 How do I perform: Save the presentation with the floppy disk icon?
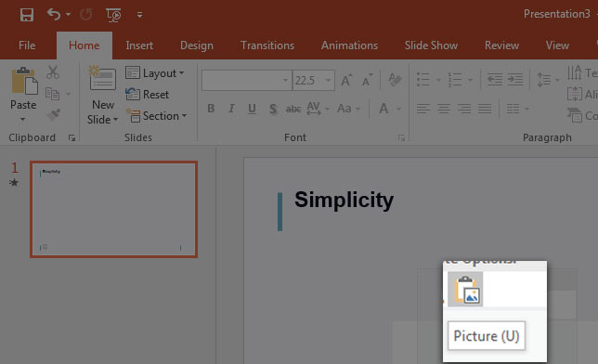point(27,15)
